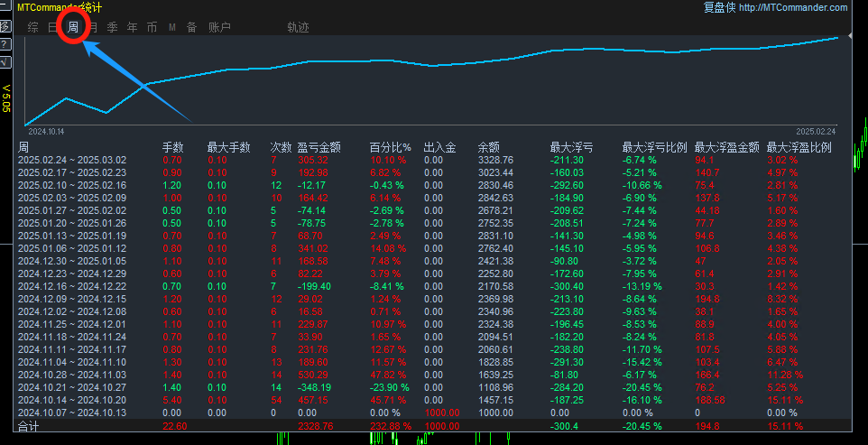Screen dimensions: 868x445
Task: Click the M tab icon
Action: tap(171, 28)
